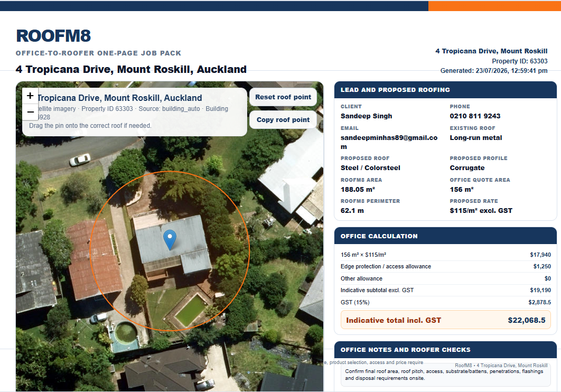This screenshot has height=392, width=561.
Task: Click the proposed roof value 'Steel / Colorsteel'
Action: point(370,168)
